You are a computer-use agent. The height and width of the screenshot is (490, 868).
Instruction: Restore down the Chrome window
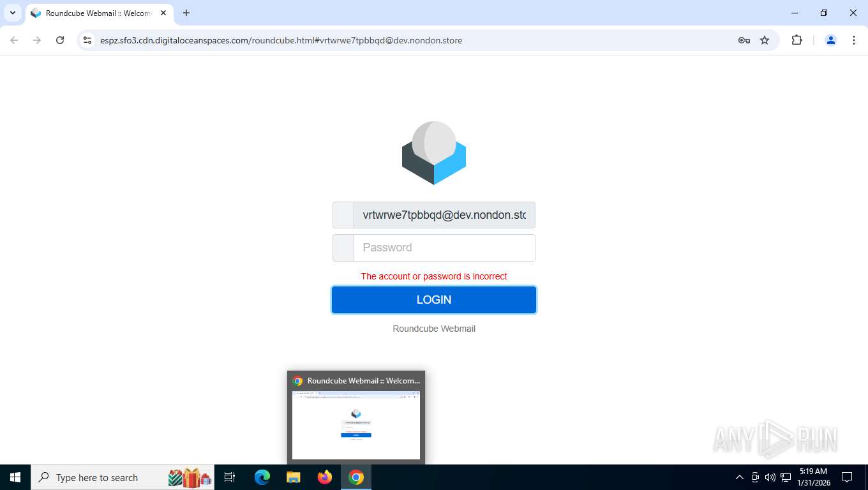click(824, 13)
